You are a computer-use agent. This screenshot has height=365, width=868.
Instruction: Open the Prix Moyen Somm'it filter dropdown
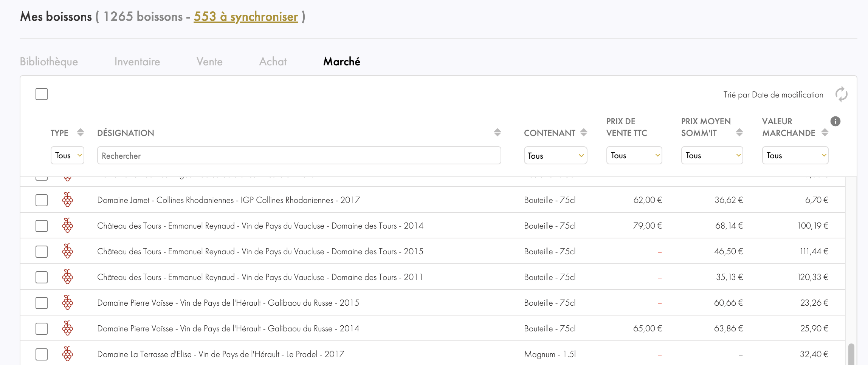(x=712, y=155)
